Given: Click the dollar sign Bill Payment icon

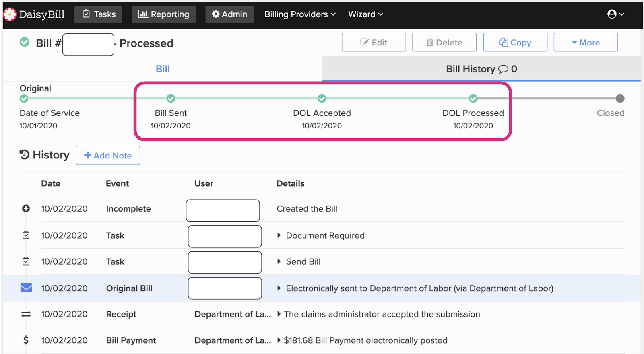Looking at the screenshot, I should click(26, 340).
